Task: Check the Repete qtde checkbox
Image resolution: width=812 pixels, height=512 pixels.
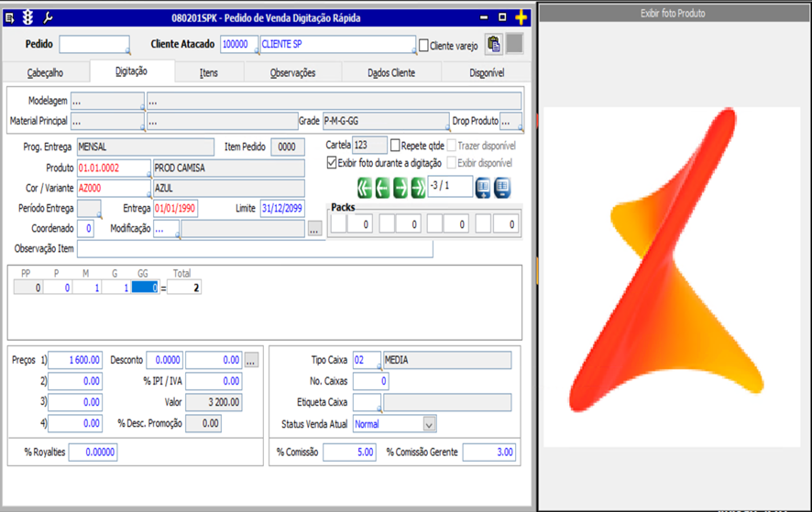Action: point(395,146)
